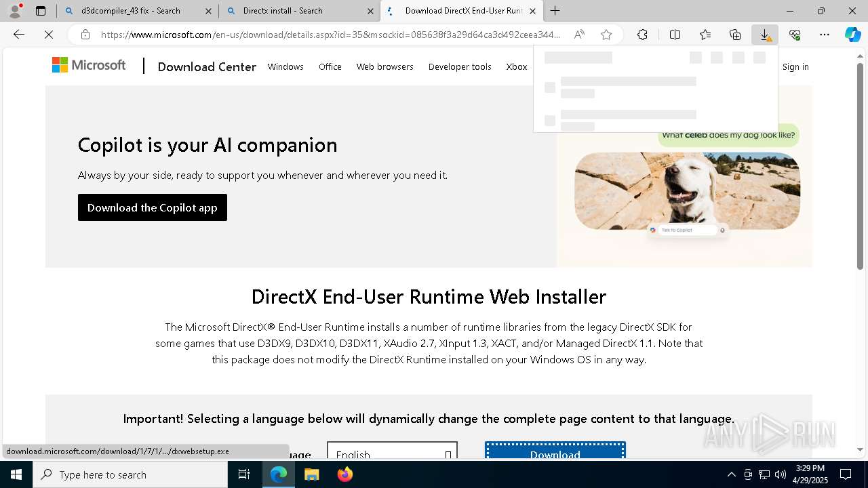The height and width of the screenshot is (488, 868).
Task: Open the Windows Start menu
Action: click(16, 474)
